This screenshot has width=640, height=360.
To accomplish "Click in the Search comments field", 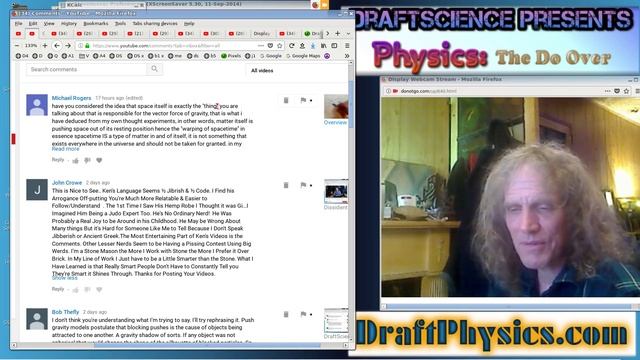I will click(x=87, y=69).
